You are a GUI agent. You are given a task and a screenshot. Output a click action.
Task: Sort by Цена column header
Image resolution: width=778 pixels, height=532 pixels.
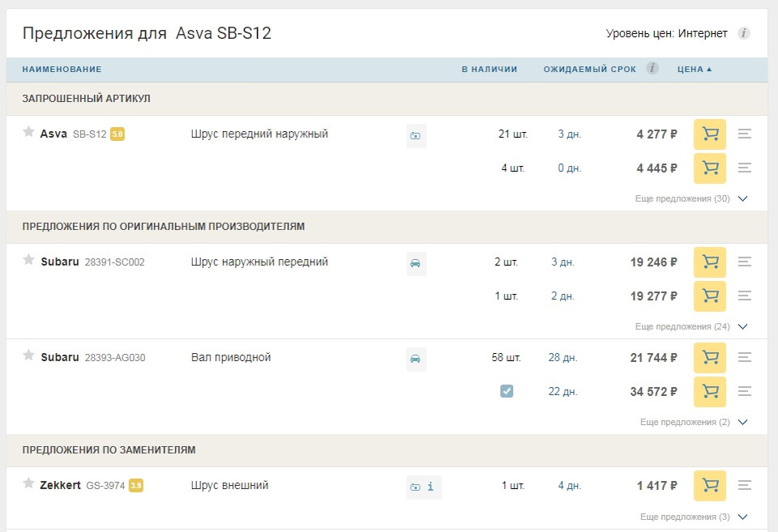click(695, 70)
